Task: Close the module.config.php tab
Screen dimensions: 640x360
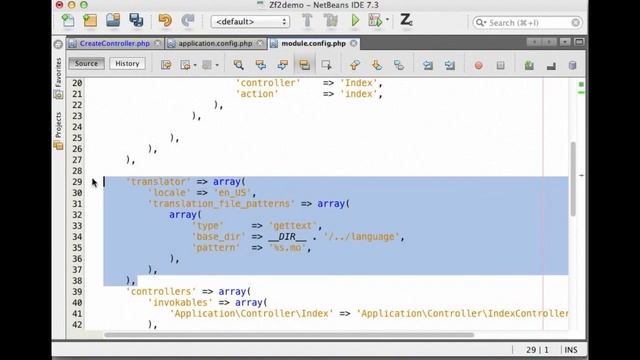Action: pyautogui.click(x=353, y=43)
